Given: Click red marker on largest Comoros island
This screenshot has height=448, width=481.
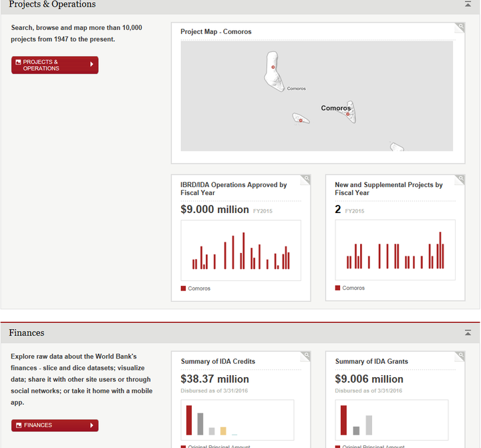Looking at the screenshot, I should 273,67.
